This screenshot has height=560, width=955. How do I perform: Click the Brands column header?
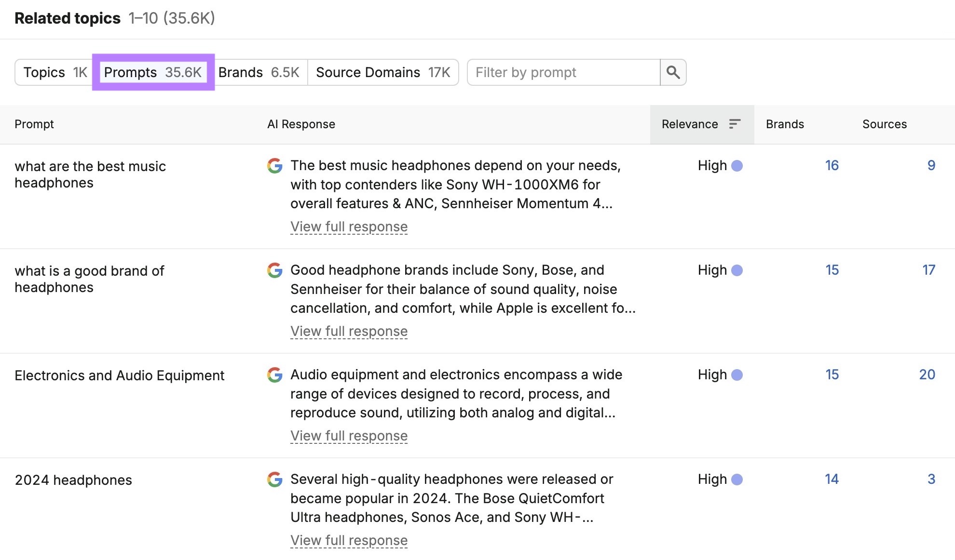click(x=785, y=124)
